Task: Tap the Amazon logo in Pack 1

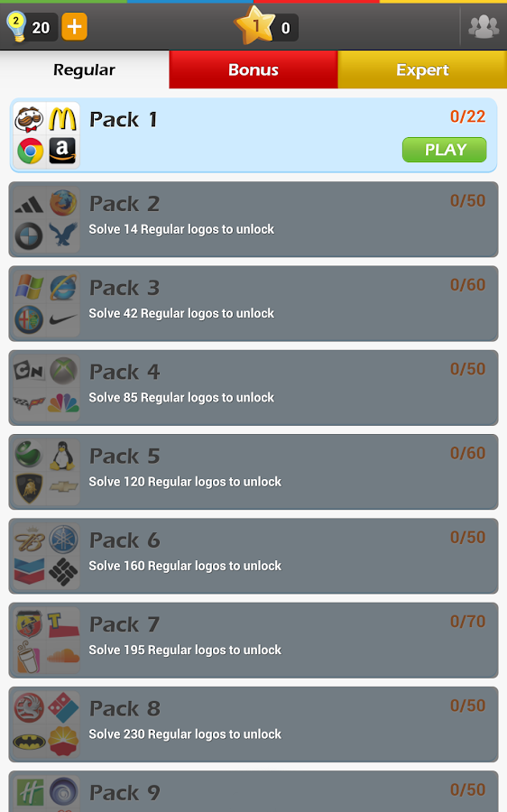Action: point(63,152)
